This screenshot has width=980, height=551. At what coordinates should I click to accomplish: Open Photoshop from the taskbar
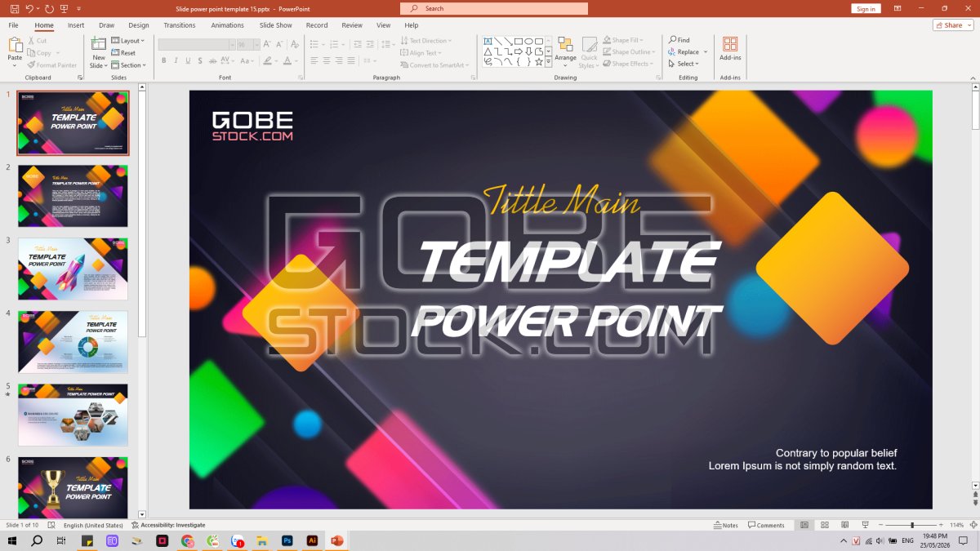tap(287, 540)
